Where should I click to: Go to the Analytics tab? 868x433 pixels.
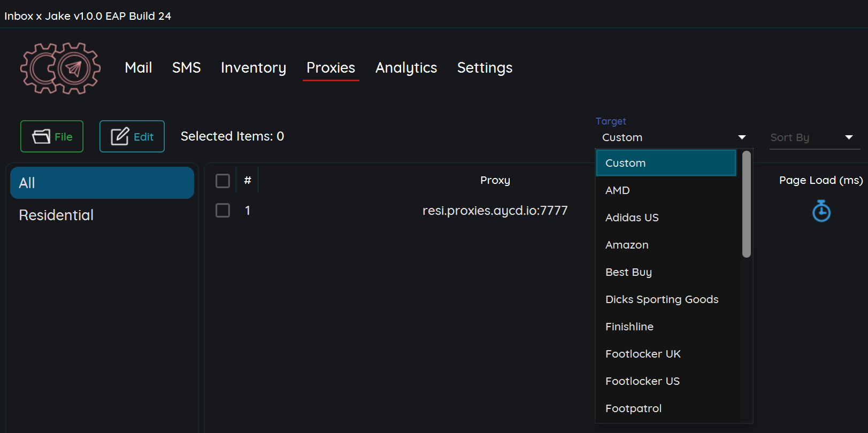(x=406, y=67)
